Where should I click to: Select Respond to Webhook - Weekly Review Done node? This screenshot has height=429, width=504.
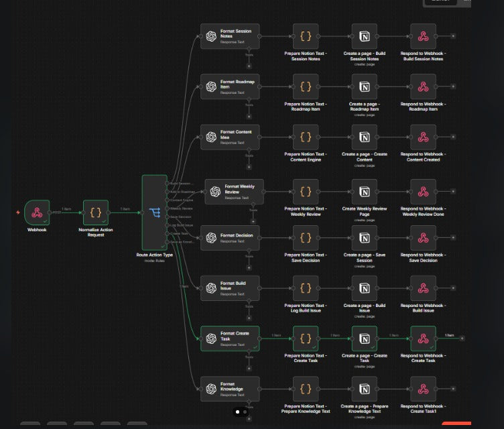[x=424, y=192]
